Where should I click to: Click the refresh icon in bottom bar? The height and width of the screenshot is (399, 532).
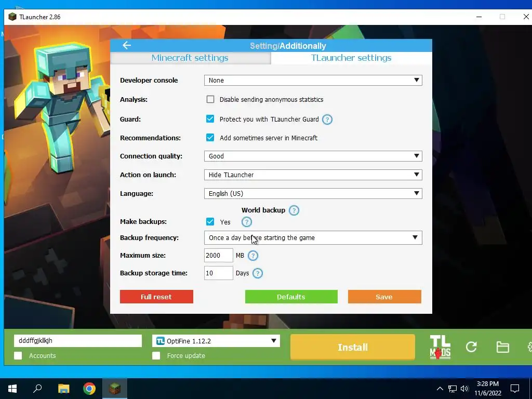(471, 347)
